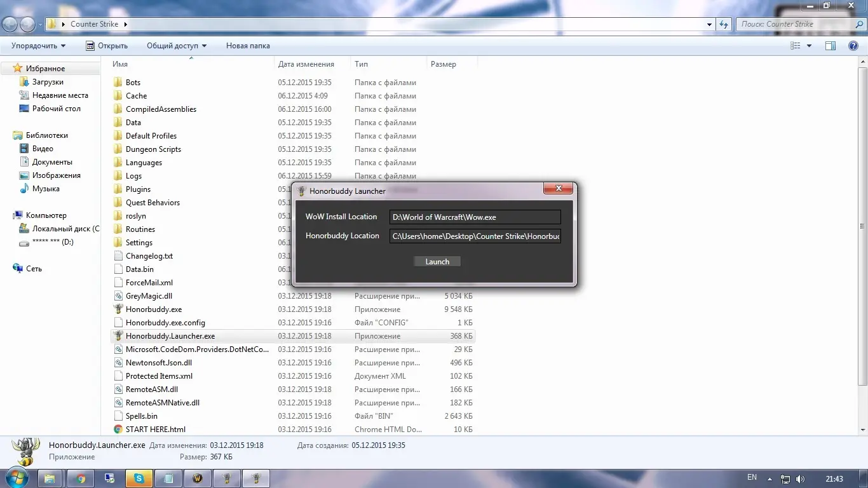Click the network computers icon on the taskbar
The image size is (868, 488).
click(110, 478)
